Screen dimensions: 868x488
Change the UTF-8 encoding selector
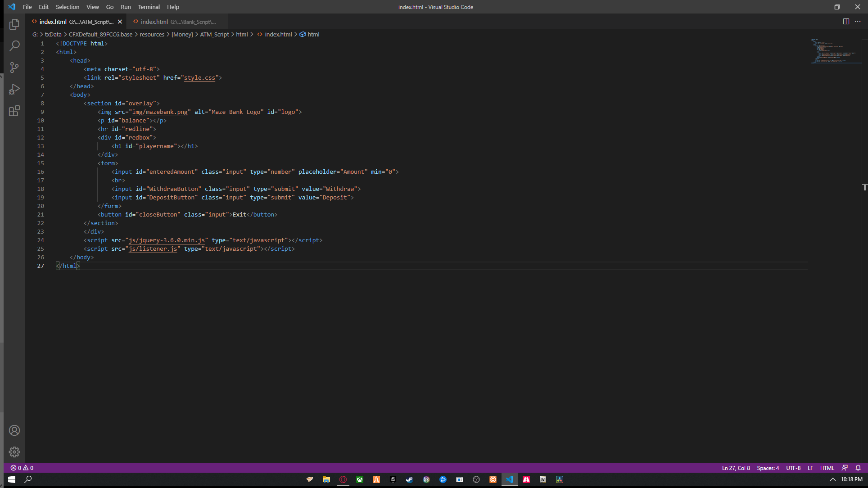pos(793,468)
